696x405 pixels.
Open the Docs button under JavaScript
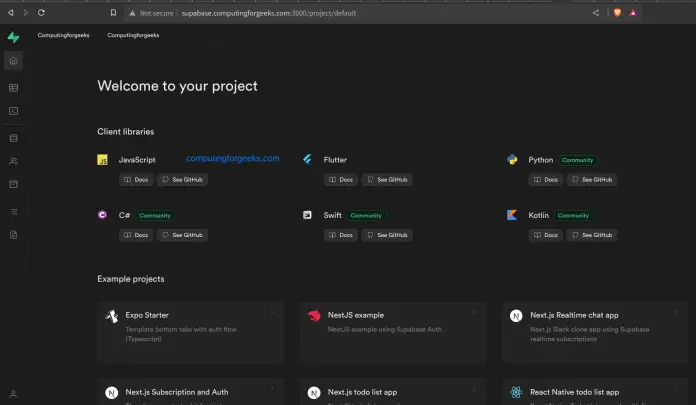pos(137,180)
